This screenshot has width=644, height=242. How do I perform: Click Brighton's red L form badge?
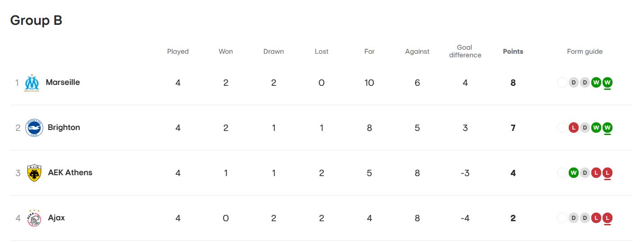click(574, 128)
